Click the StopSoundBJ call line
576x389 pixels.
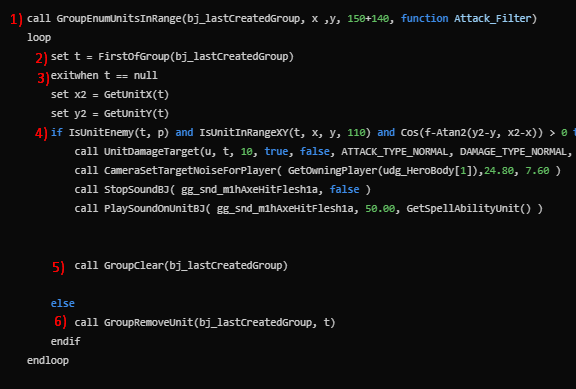(223, 190)
